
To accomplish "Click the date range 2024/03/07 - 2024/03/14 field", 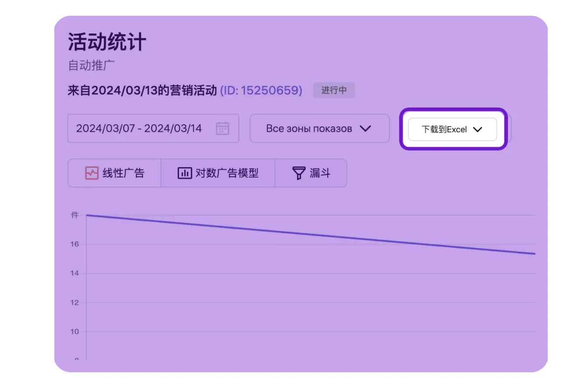I will [153, 128].
